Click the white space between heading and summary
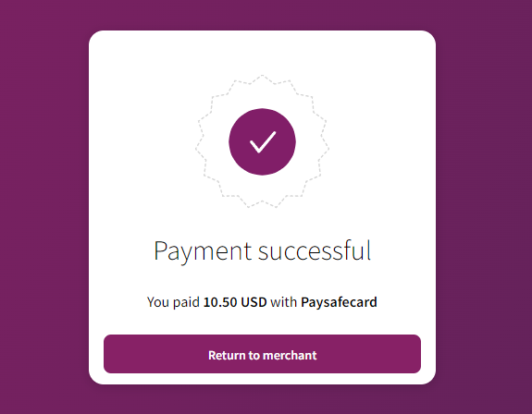 click(x=262, y=281)
